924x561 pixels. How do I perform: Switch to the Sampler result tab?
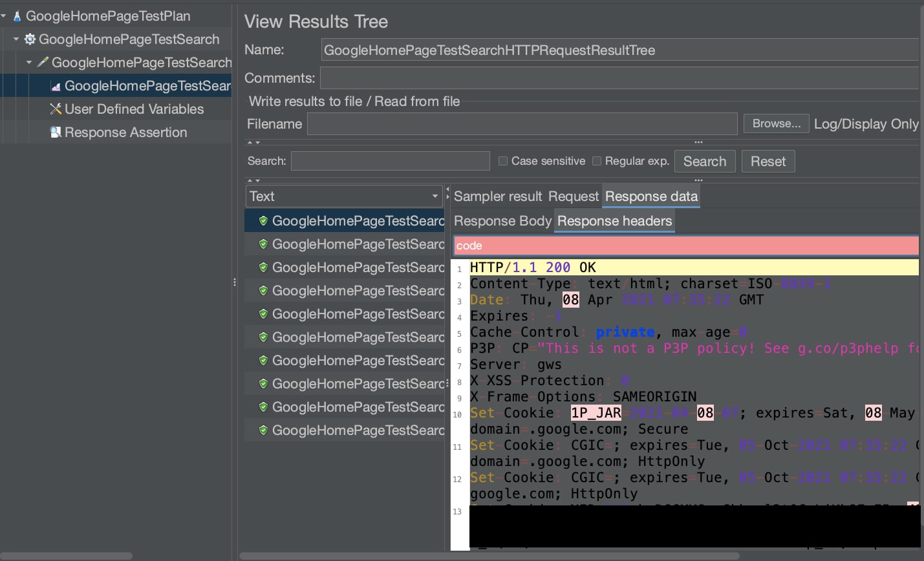(498, 196)
